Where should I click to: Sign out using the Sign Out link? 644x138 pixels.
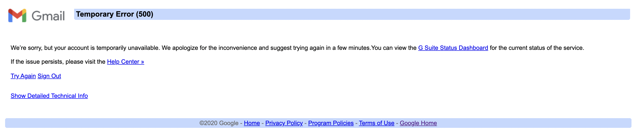click(x=49, y=76)
